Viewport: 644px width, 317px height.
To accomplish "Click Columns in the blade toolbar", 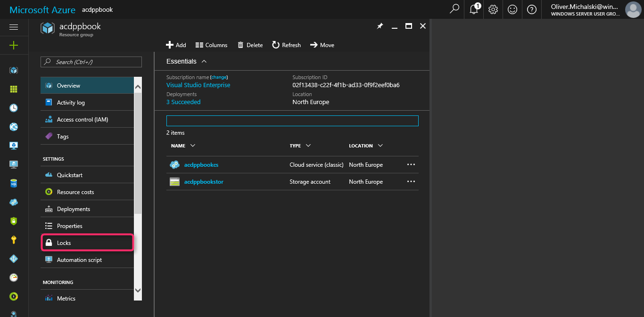I will (212, 45).
